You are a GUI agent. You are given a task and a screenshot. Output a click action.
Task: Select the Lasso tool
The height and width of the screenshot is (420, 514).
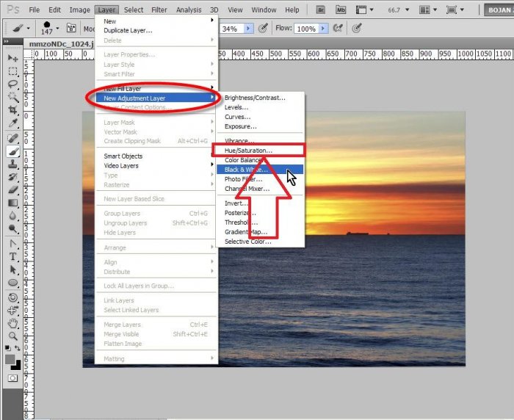(12, 84)
